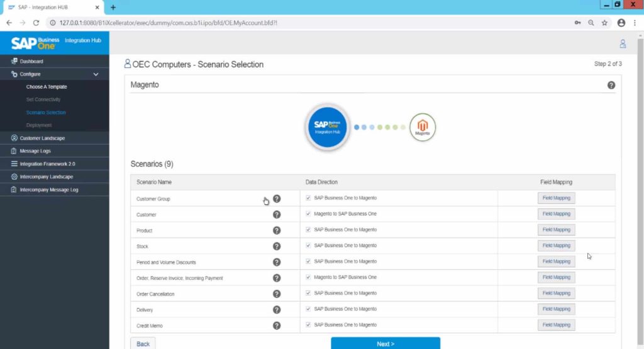This screenshot has height=349, width=644.
Task: Click the saved passwords key icon
Action: [x=577, y=23]
